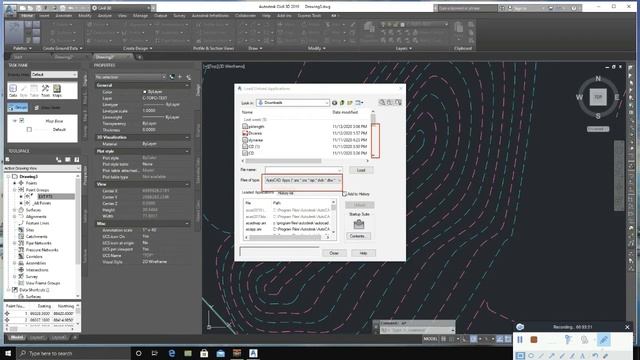The height and width of the screenshot is (360, 640).
Task: Toggle the Add to History checkbox
Action: tap(344, 194)
